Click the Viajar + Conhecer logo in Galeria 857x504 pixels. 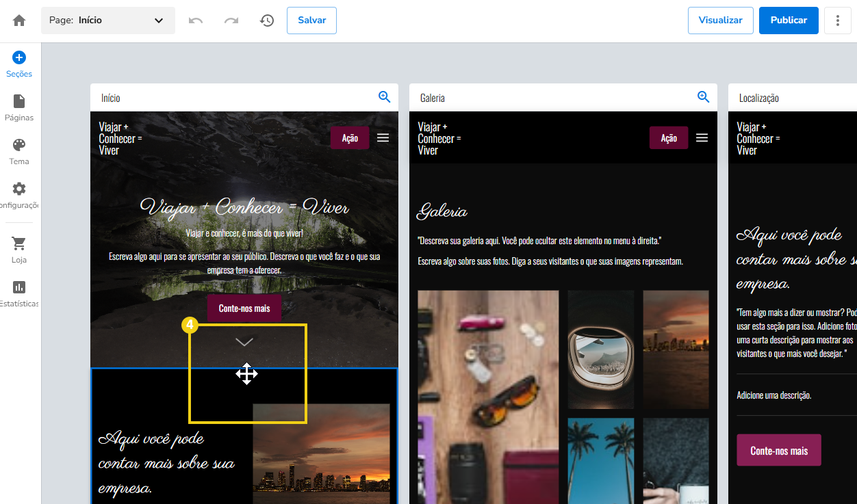[x=439, y=138]
